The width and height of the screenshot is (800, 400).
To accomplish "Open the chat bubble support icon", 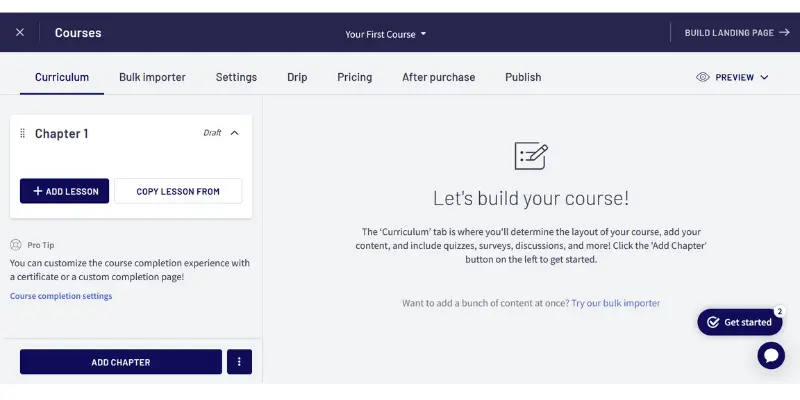I will click(x=771, y=355).
